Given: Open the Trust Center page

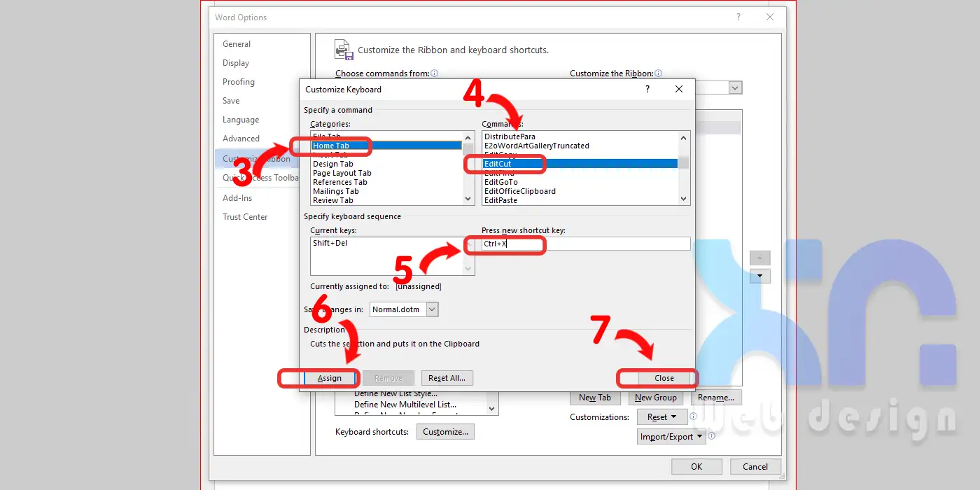Looking at the screenshot, I should click(245, 217).
